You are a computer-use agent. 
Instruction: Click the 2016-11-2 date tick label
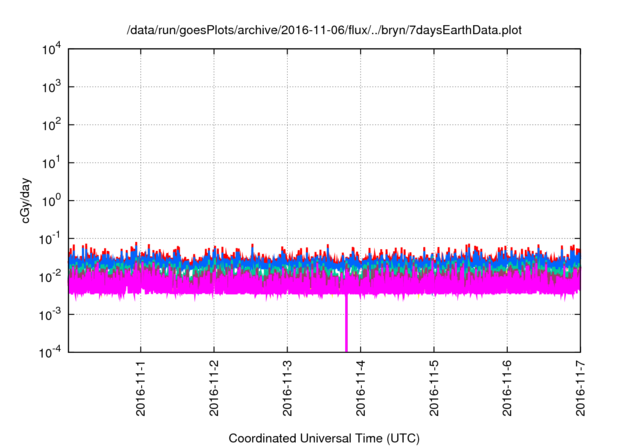(214, 386)
